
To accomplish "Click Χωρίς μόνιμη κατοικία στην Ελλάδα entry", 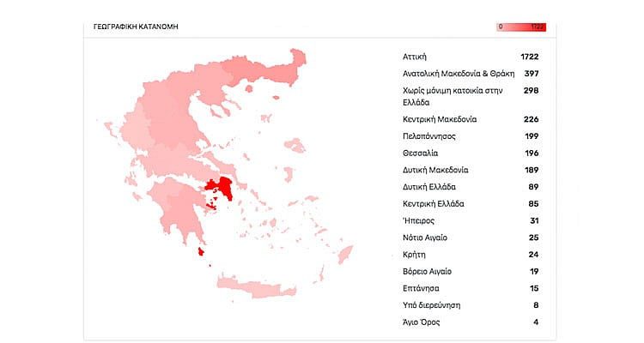I will click(470, 96).
